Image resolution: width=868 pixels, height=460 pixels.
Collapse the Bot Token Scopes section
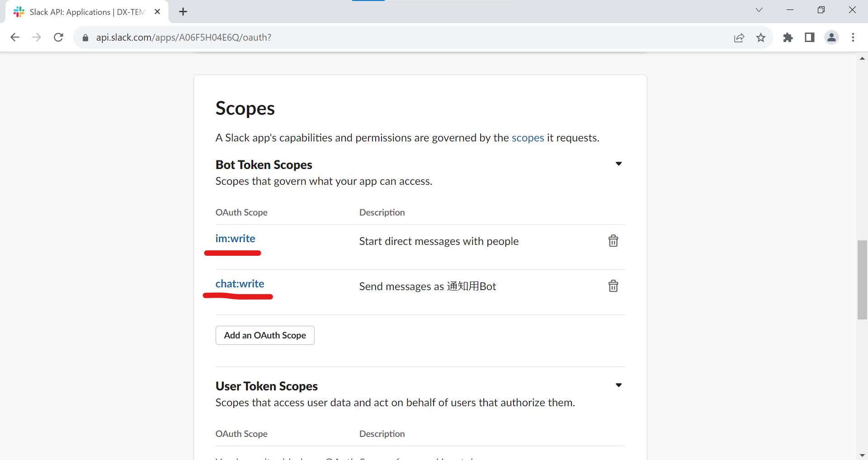pos(618,164)
